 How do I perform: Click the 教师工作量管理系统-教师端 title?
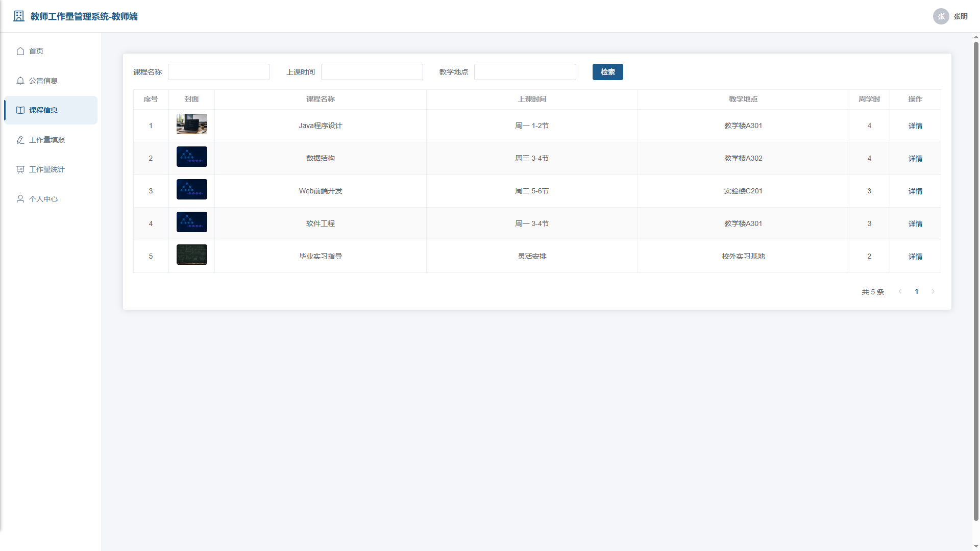tap(84, 16)
